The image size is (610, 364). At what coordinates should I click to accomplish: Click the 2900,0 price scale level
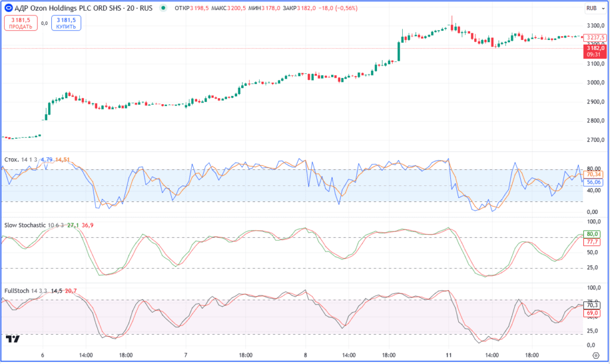click(x=596, y=101)
